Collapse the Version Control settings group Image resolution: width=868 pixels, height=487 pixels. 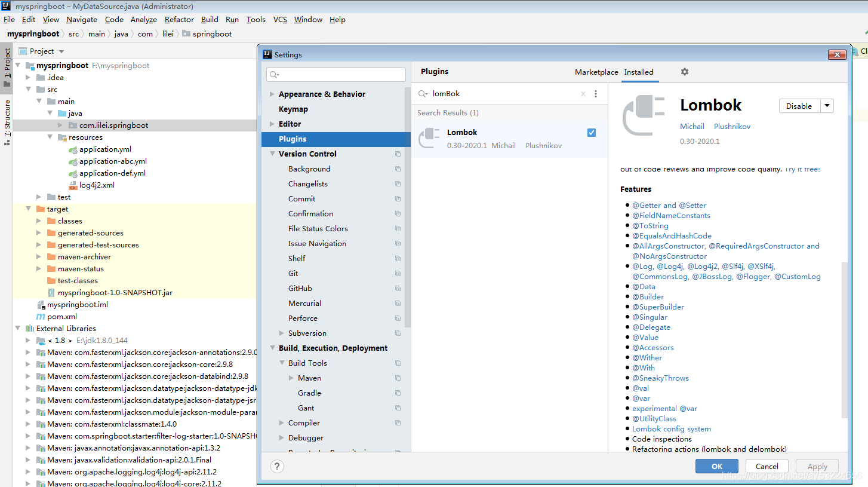pyautogui.click(x=272, y=154)
